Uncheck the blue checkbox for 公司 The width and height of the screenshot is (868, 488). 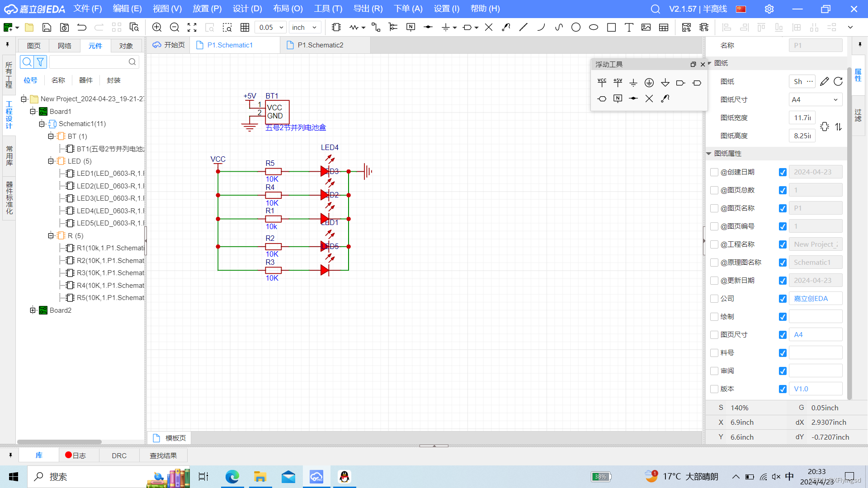[783, 299]
